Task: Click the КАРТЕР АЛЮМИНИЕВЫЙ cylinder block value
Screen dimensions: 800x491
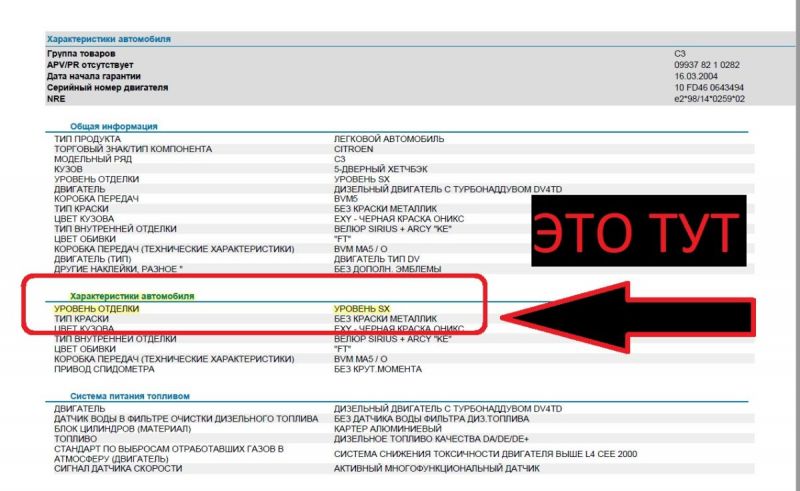Action: click(387, 428)
